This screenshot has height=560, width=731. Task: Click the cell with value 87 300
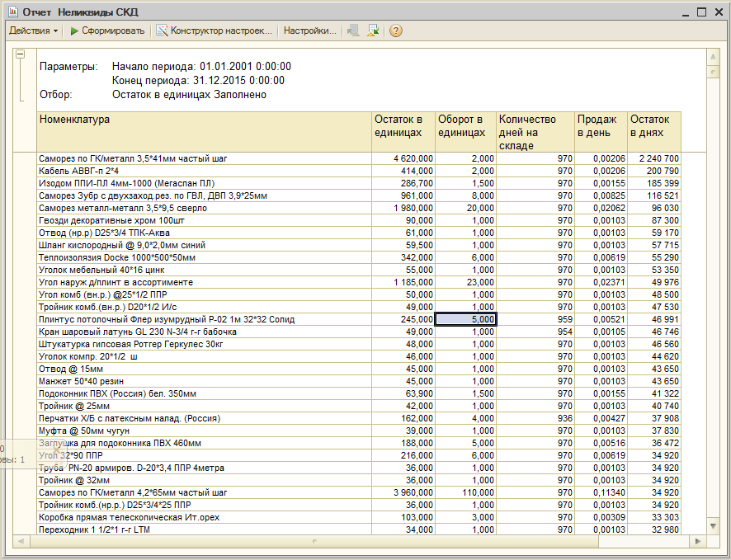click(x=654, y=220)
